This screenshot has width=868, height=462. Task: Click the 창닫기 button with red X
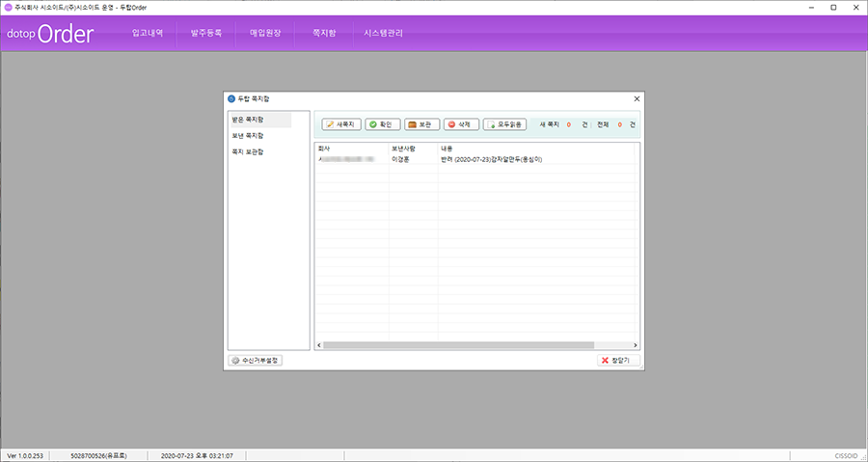pos(618,360)
